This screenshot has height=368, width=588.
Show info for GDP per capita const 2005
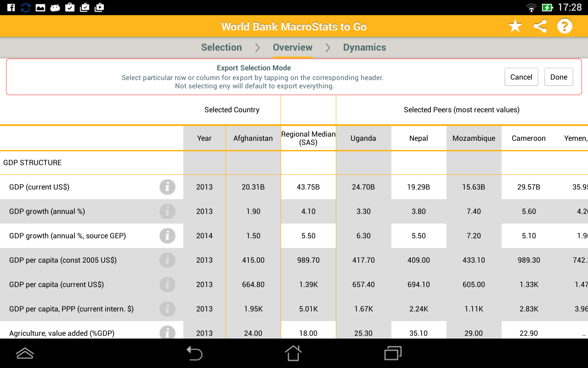click(x=168, y=260)
